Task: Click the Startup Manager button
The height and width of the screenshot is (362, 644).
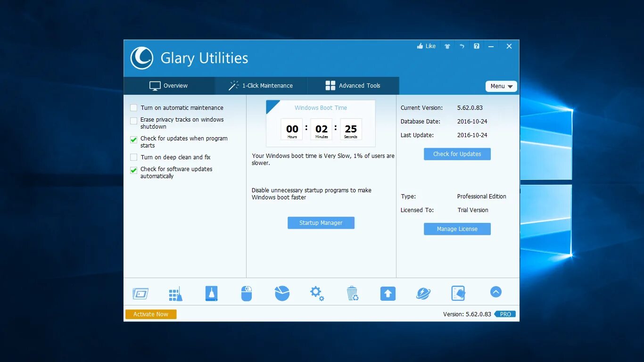Action: pos(321,223)
